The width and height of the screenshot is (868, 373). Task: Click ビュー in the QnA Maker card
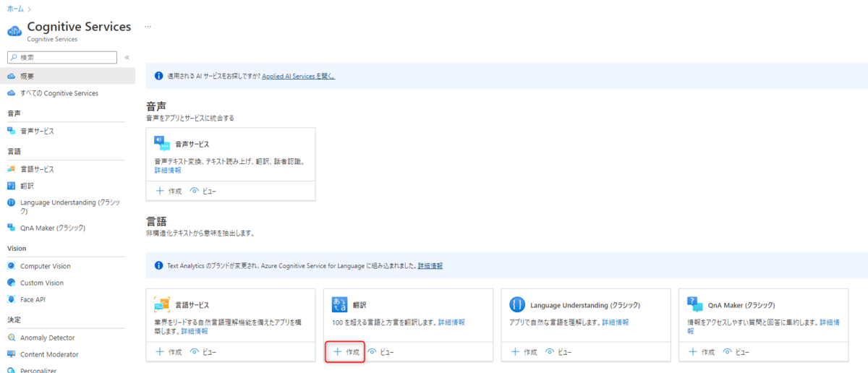point(736,352)
